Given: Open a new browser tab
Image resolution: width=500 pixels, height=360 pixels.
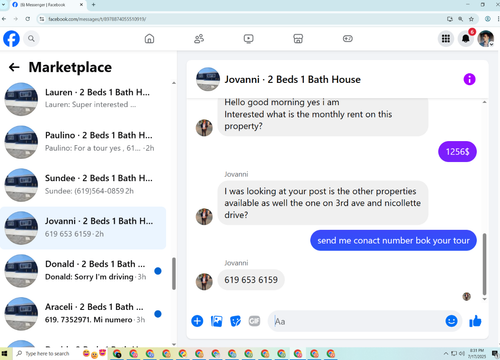Looking at the screenshot, I should [x=93, y=5].
